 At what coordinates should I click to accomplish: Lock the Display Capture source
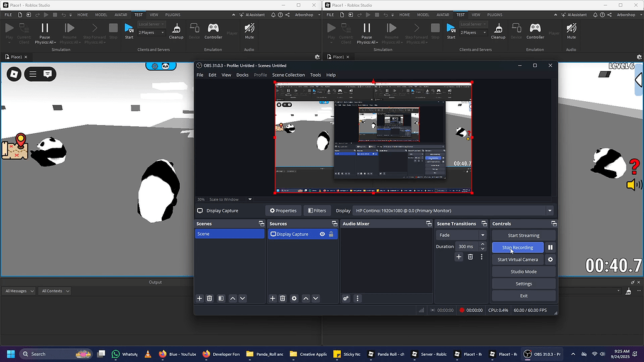(x=331, y=234)
